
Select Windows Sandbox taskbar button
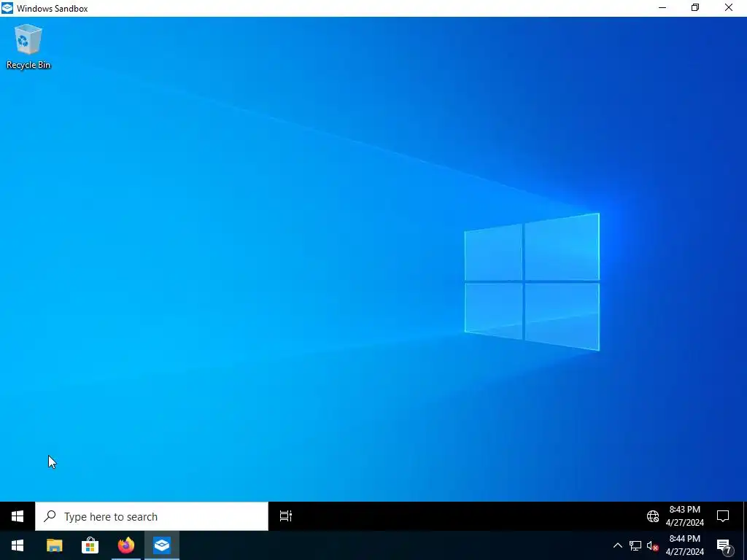coord(162,545)
